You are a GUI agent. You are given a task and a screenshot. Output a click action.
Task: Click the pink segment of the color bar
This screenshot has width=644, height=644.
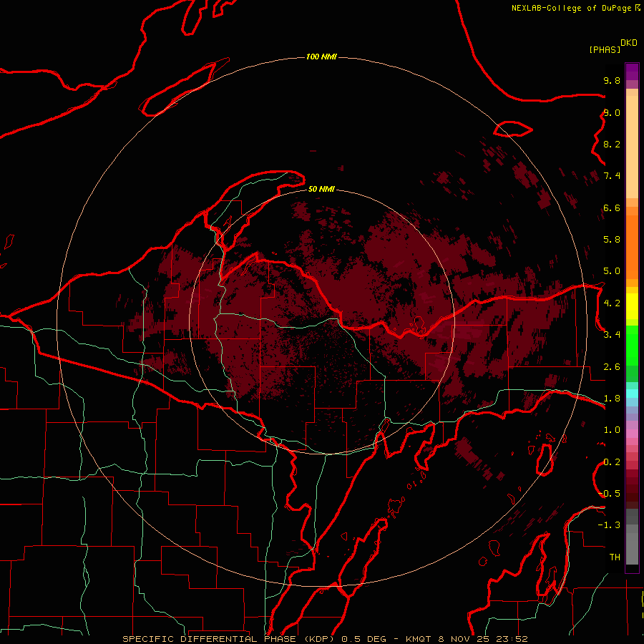point(632,434)
